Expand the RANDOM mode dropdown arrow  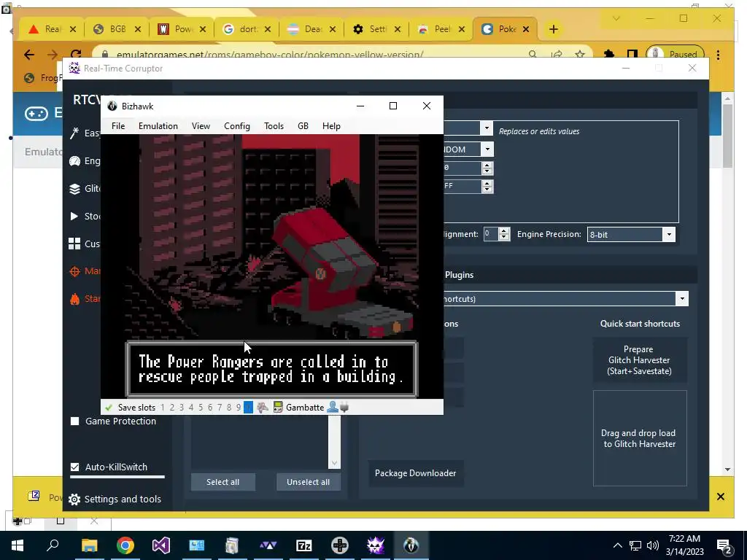point(487,149)
